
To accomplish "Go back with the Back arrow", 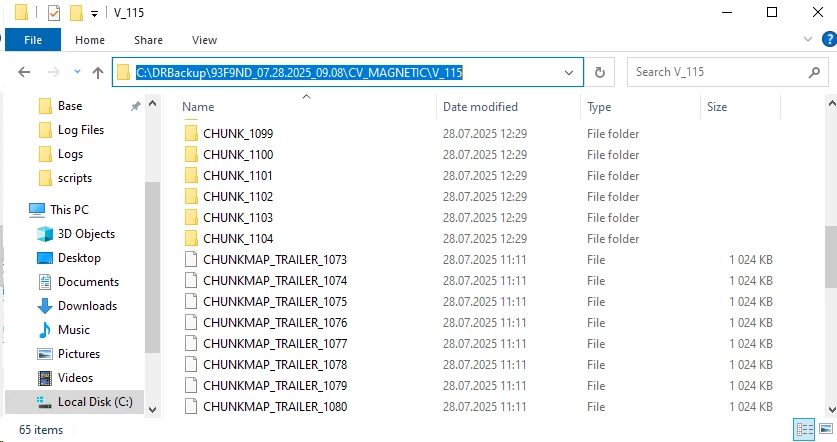I will pos(24,72).
